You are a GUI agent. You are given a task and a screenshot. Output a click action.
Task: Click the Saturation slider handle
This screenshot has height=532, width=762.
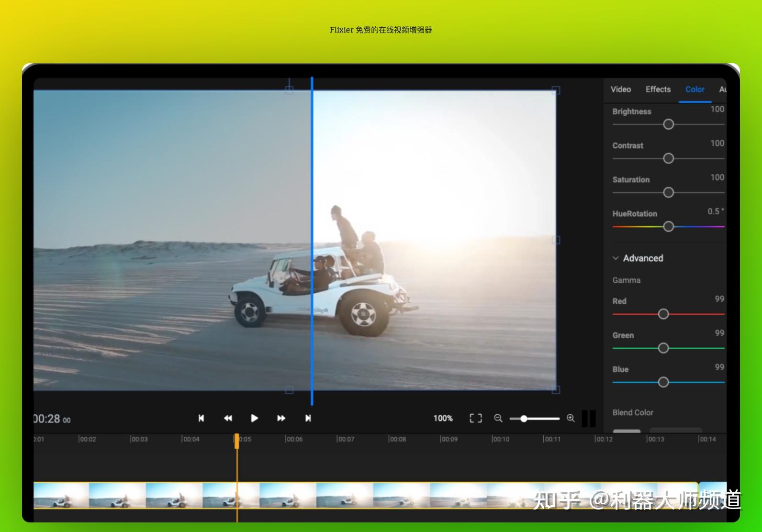click(669, 192)
